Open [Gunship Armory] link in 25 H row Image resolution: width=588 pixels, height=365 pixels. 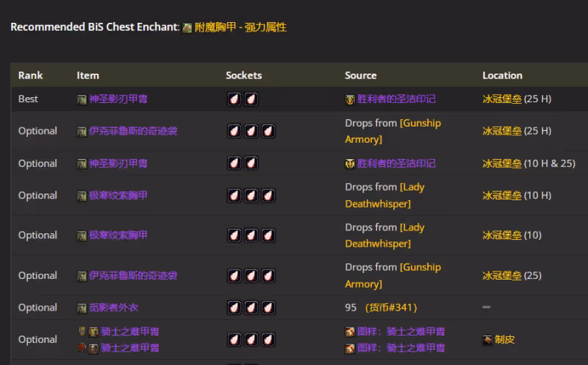pos(393,131)
